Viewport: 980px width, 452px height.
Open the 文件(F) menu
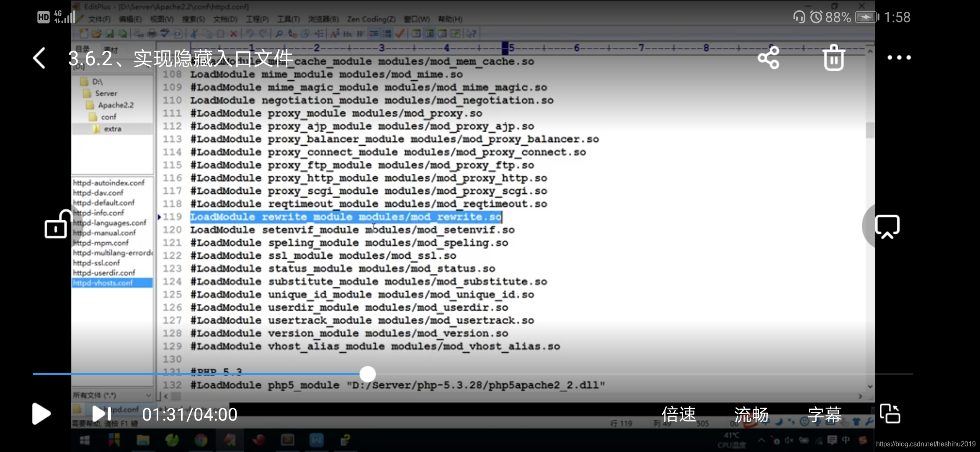pos(99,19)
